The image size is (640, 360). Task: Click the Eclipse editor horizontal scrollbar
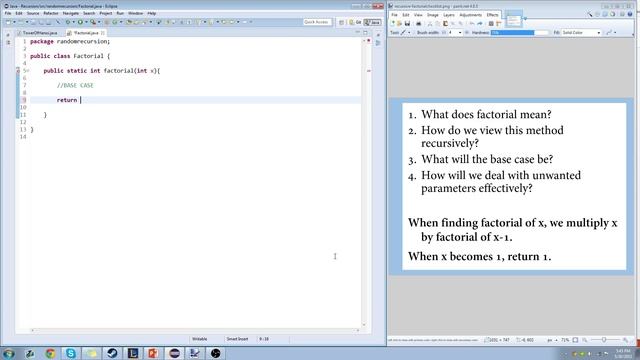196,330
